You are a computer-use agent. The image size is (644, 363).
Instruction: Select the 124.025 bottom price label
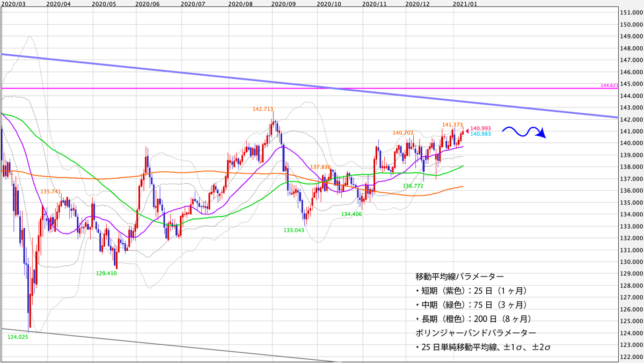[x=17, y=337]
